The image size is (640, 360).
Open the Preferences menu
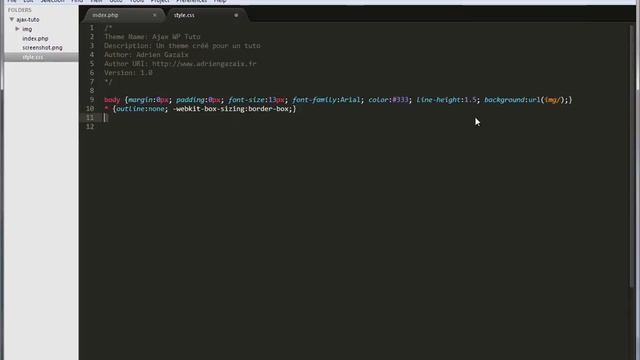pos(191,1)
